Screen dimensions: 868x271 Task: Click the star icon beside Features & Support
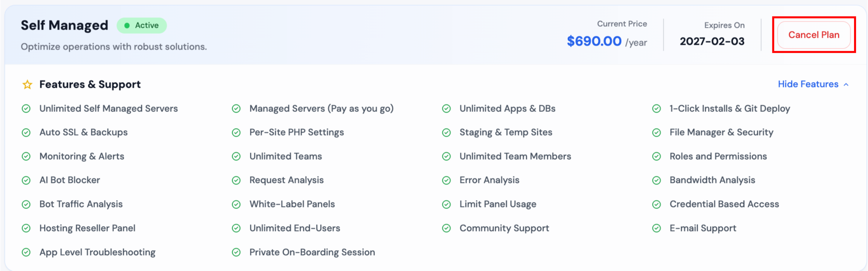point(27,84)
